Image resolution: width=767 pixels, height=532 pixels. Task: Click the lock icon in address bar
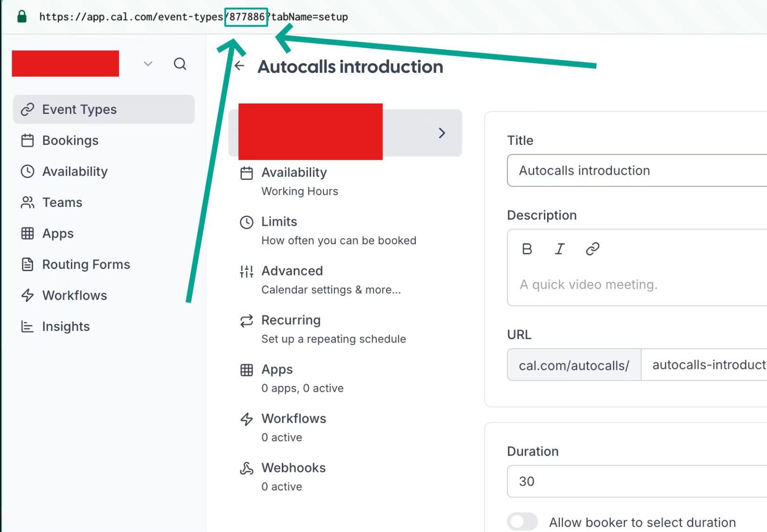coord(22,17)
